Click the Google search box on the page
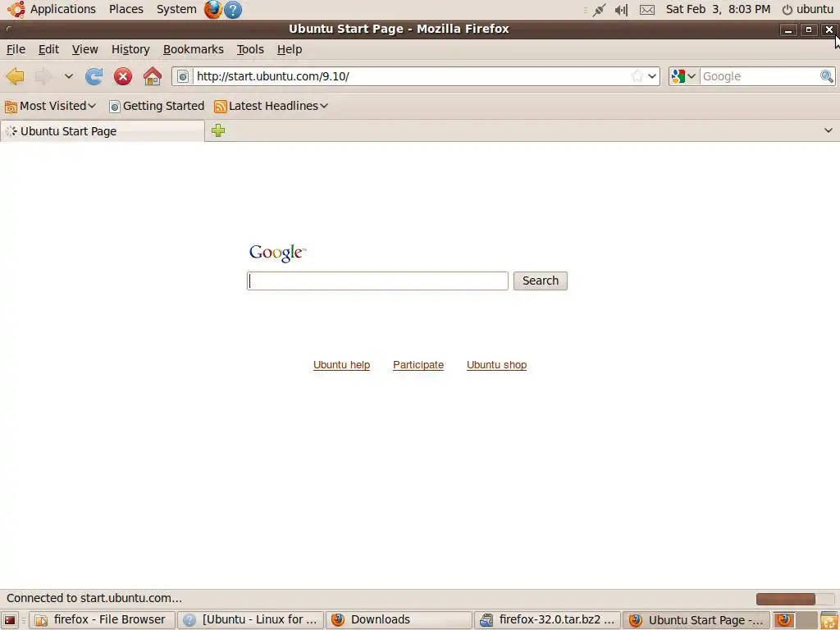 pos(377,281)
